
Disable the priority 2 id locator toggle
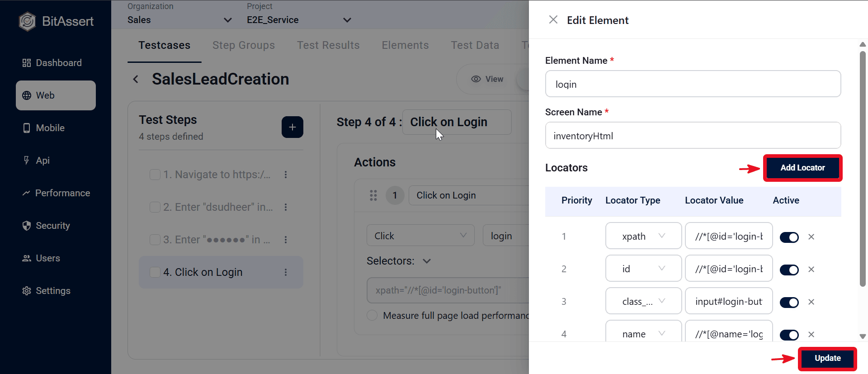pyautogui.click(x=789, y=270)
